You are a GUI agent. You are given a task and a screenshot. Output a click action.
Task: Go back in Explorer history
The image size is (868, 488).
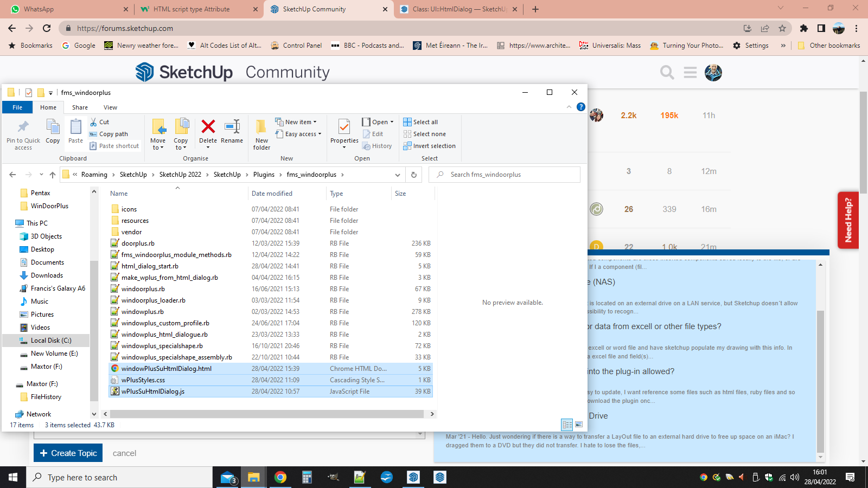tap(12, 175)
